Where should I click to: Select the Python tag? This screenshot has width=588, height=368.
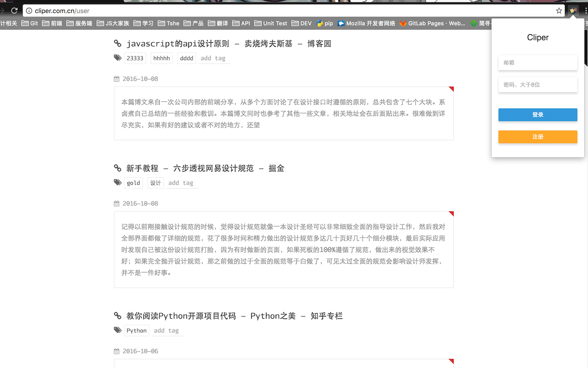137,330
